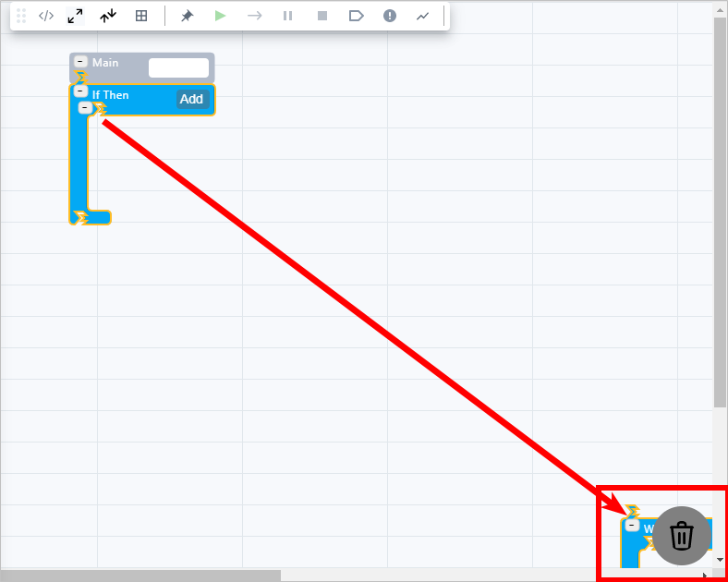The height and width of the screenshot is (582, 728).
Task: Click the breakpoint tag icon
Action: point(356,16)
